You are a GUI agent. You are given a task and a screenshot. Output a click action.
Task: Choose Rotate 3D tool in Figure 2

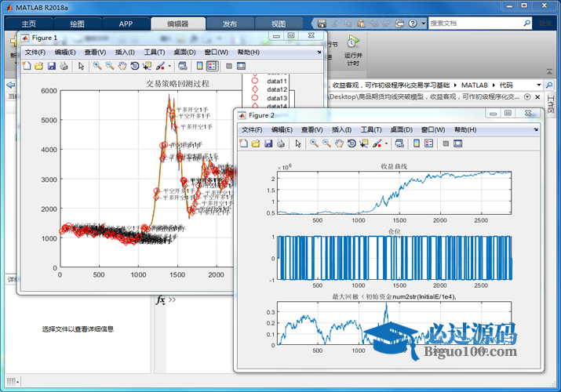click(352, 143)
